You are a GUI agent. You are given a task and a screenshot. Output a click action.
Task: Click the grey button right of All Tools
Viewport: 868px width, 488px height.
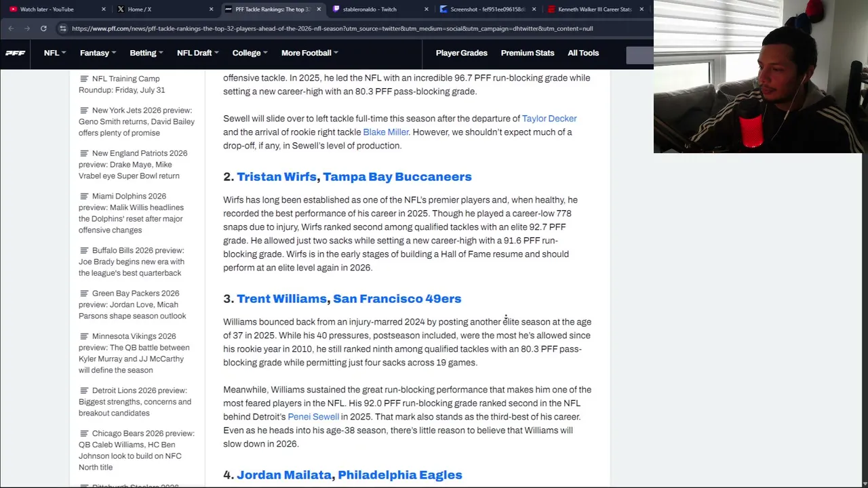pyautogui.click(x=639, y=56)
